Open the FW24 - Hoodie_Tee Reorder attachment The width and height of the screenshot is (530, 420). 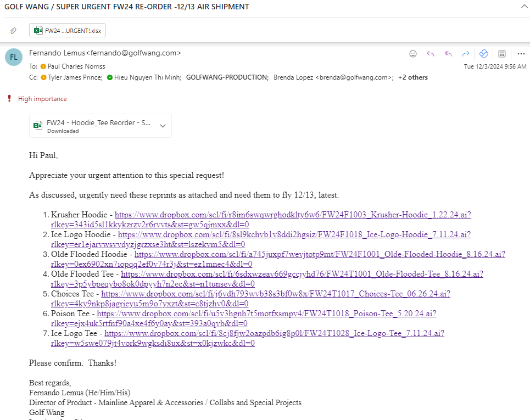coord(101,126)
